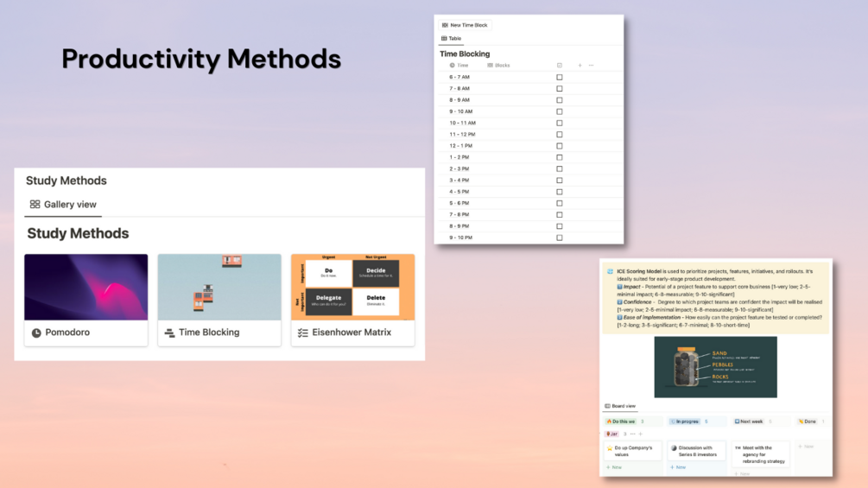Open the Time Blocking gallery card image
868x488 pixels.
pos(219,287)
